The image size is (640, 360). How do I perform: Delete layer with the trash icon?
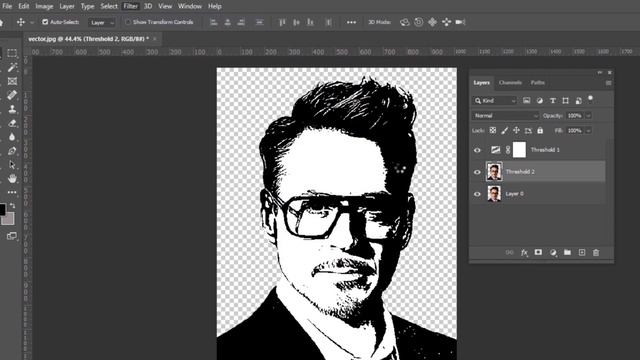click(x=596, y=253)
